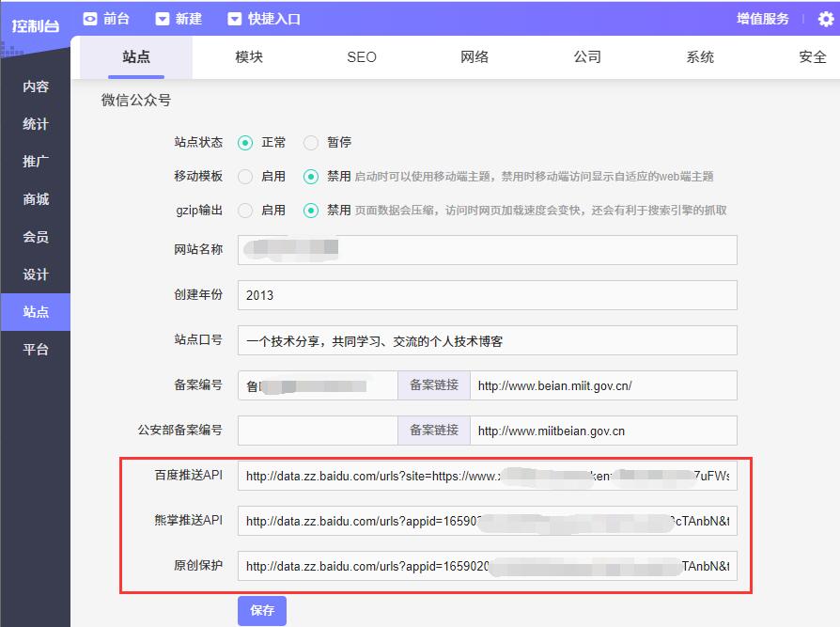Expand the 快捷入口 dropdown
Screen dimensions: 840x627
pos(235,19)
